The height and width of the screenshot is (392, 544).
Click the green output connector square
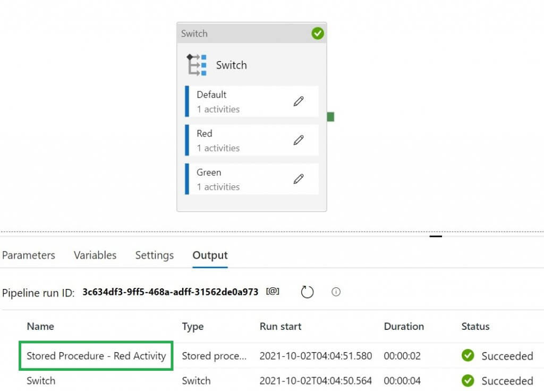click(x=330, y=117)
